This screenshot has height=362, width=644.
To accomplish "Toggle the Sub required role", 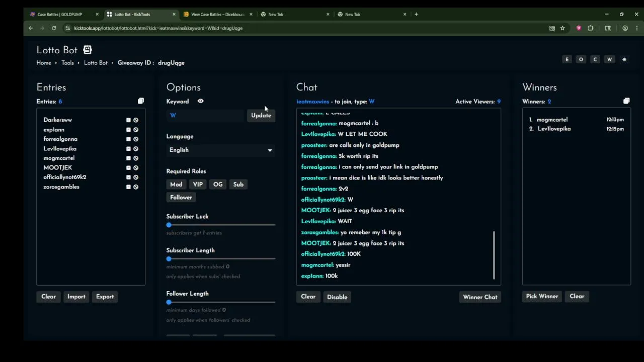I will tap(238, 185).
